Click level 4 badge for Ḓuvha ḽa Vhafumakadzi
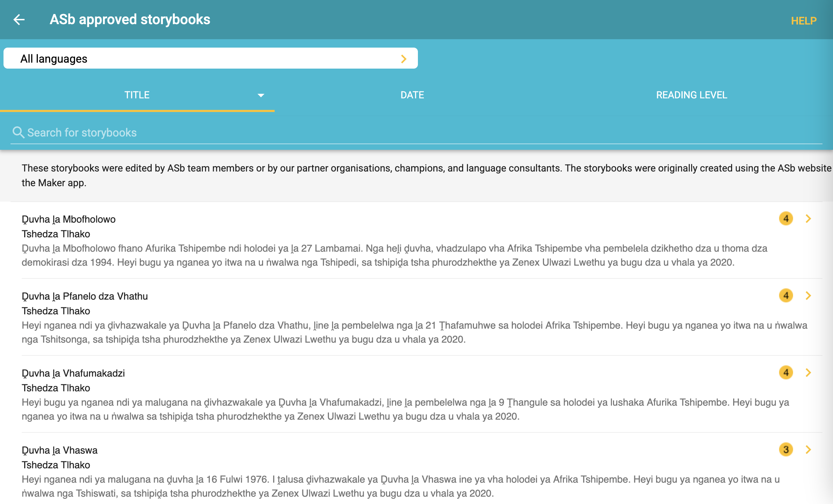The width and height of the screenshot is (833, 504). (786, 373)
